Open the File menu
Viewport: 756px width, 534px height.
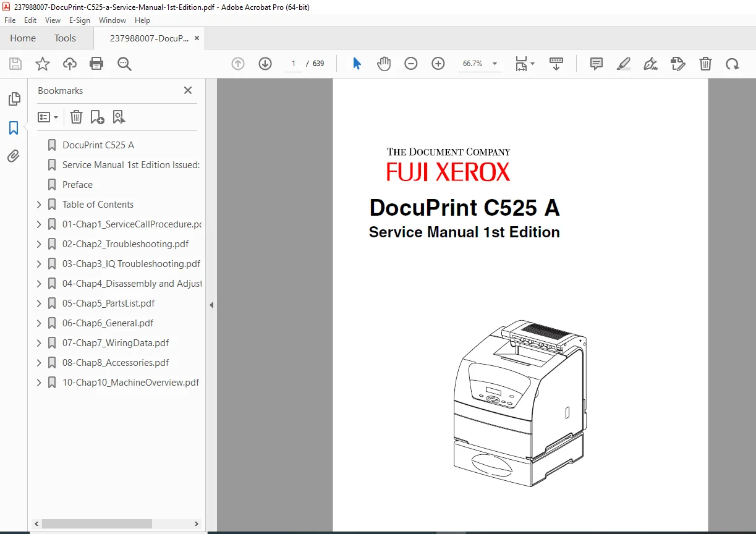[10, 20]
